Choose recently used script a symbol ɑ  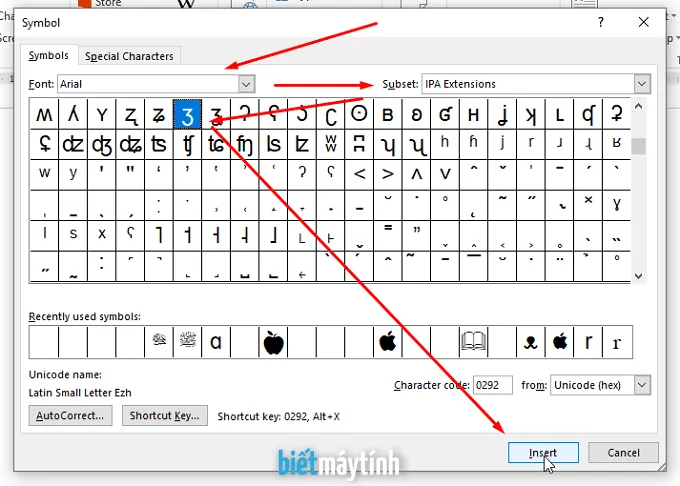tap(216, 342)
